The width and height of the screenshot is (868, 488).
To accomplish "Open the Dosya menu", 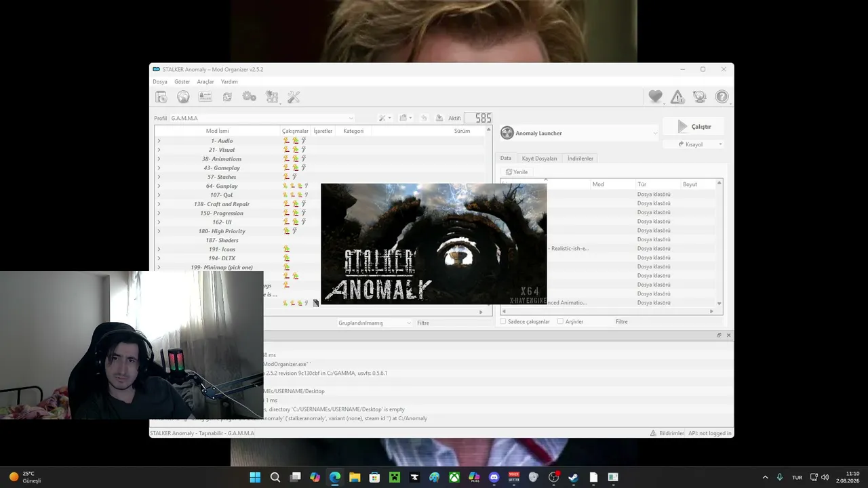I will point(160,82).
